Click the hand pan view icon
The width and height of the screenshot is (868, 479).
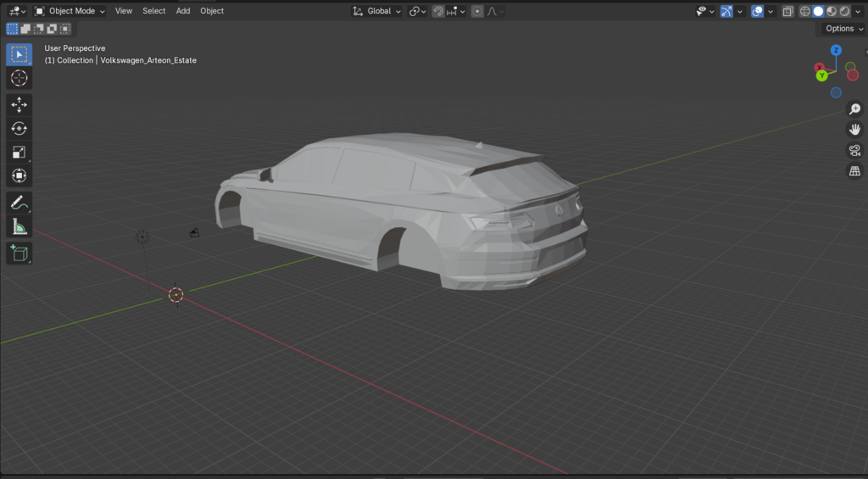(855, 130)
